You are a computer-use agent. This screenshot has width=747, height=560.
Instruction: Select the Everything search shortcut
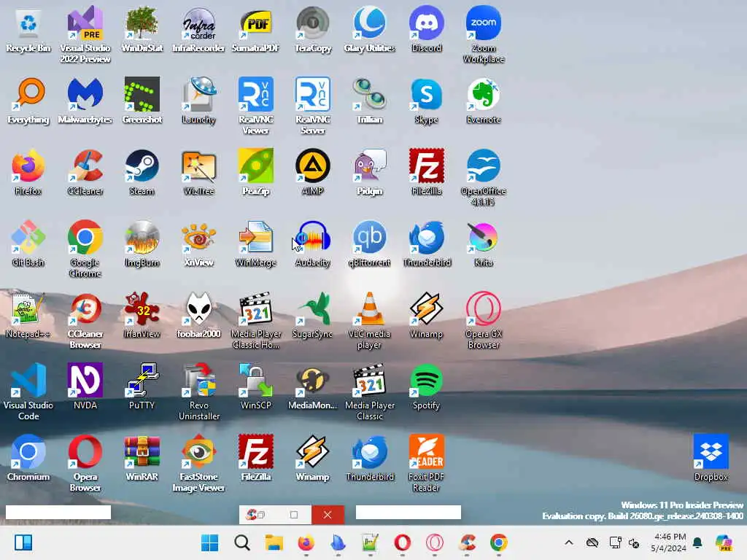click(x=28, y=101)
